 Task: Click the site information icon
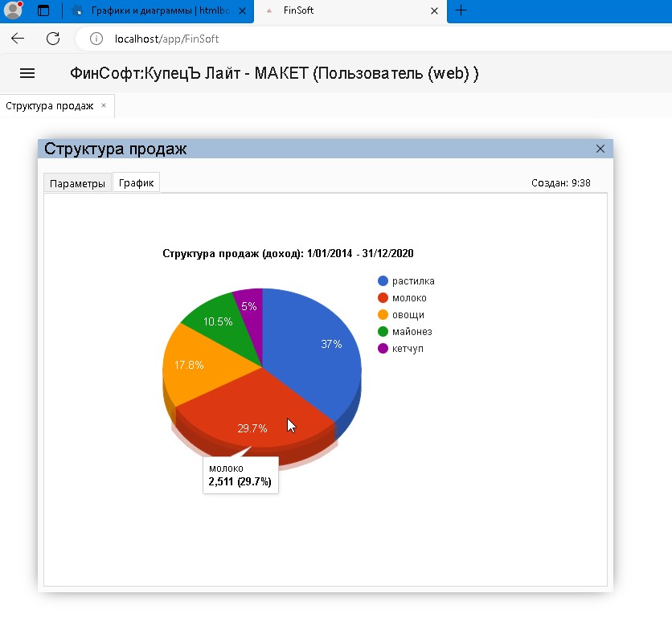pos(96,39)
